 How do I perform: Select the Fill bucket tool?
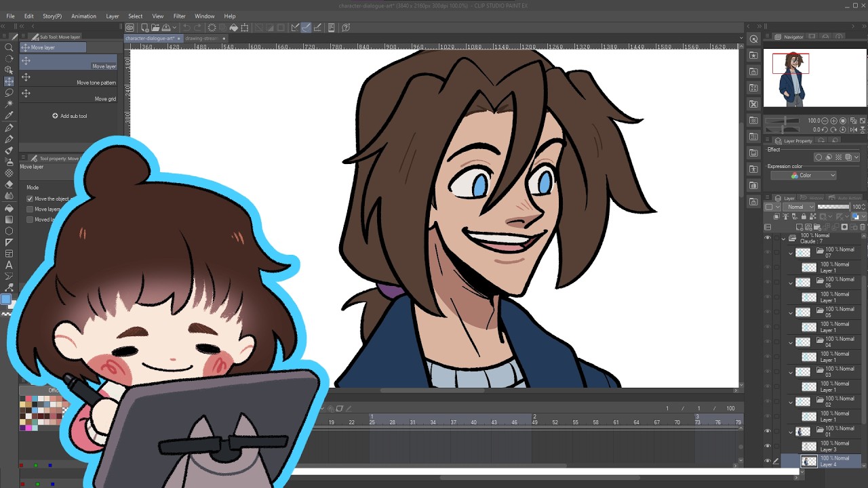pos(9,208)
